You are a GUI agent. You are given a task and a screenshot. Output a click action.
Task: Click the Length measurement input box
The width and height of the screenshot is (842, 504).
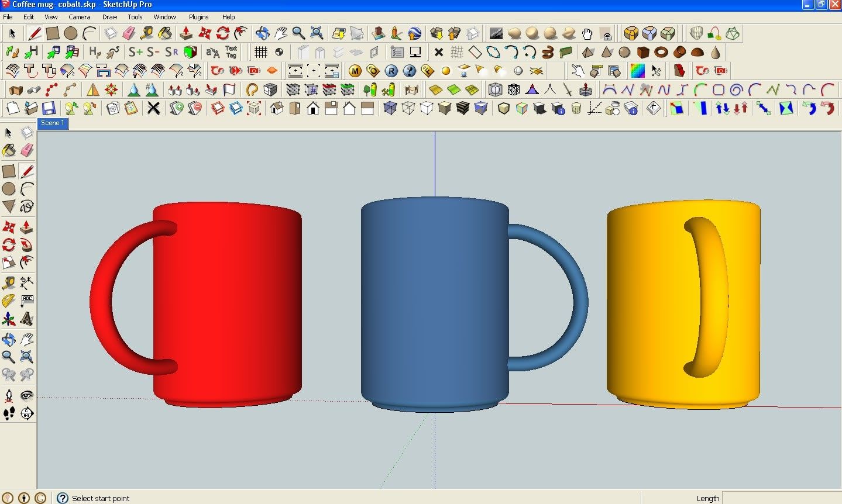point(782,498)
